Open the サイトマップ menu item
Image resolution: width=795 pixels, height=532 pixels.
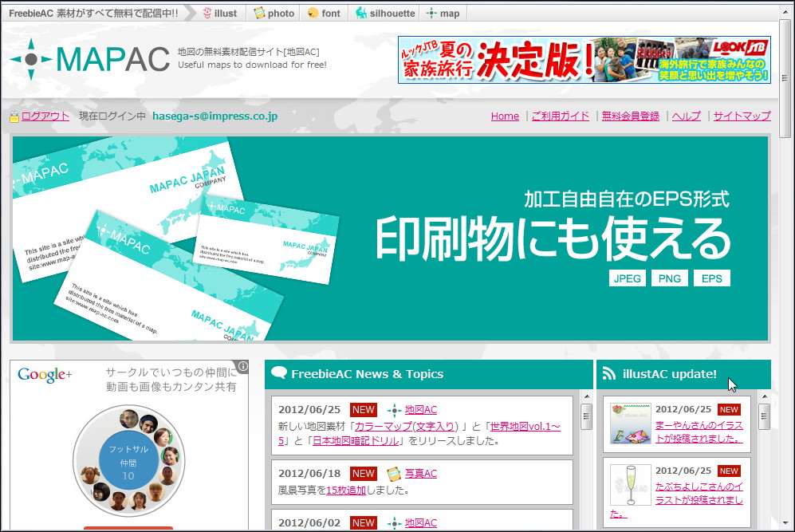point(742,116)
